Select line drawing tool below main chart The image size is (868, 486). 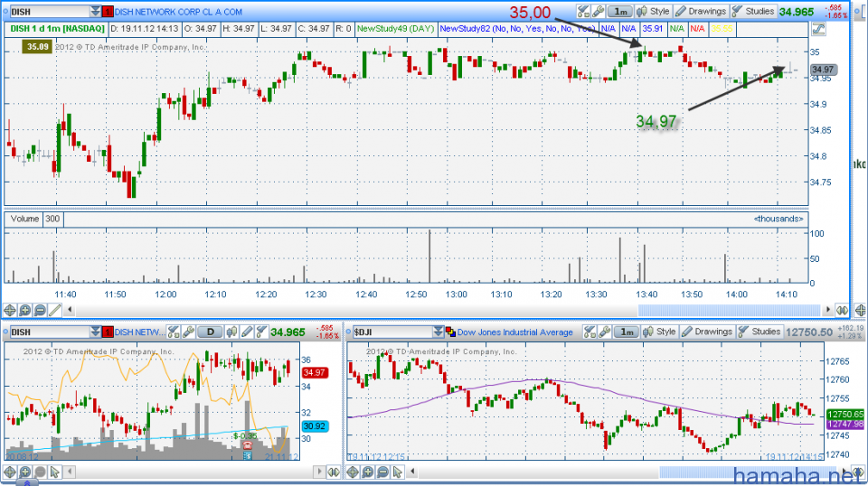point(55,310)
